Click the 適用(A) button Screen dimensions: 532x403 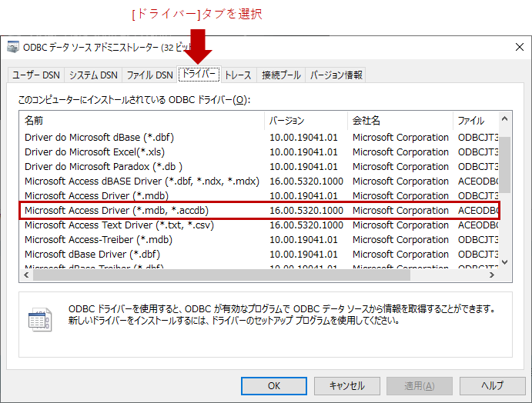pyautogui.click(x=420, y=386)
